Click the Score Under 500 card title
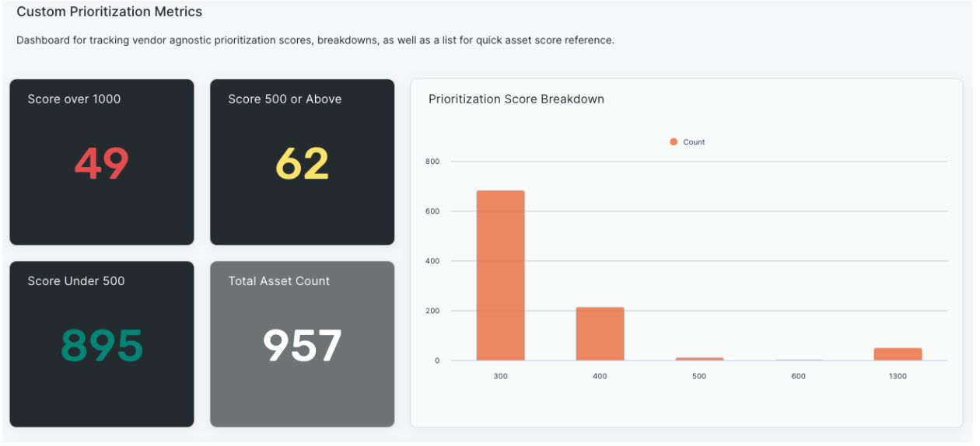Viewport: 980px width, 446px height. [76, 280]
